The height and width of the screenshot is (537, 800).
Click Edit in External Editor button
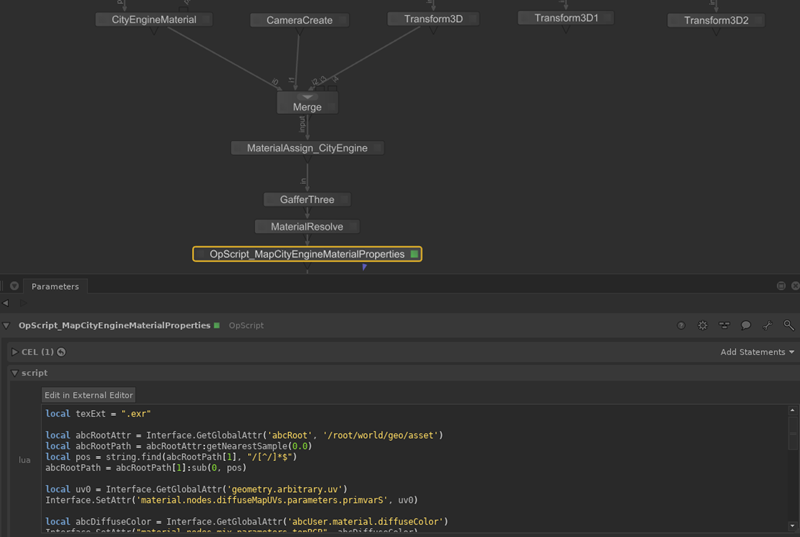(x=88, y=395)
